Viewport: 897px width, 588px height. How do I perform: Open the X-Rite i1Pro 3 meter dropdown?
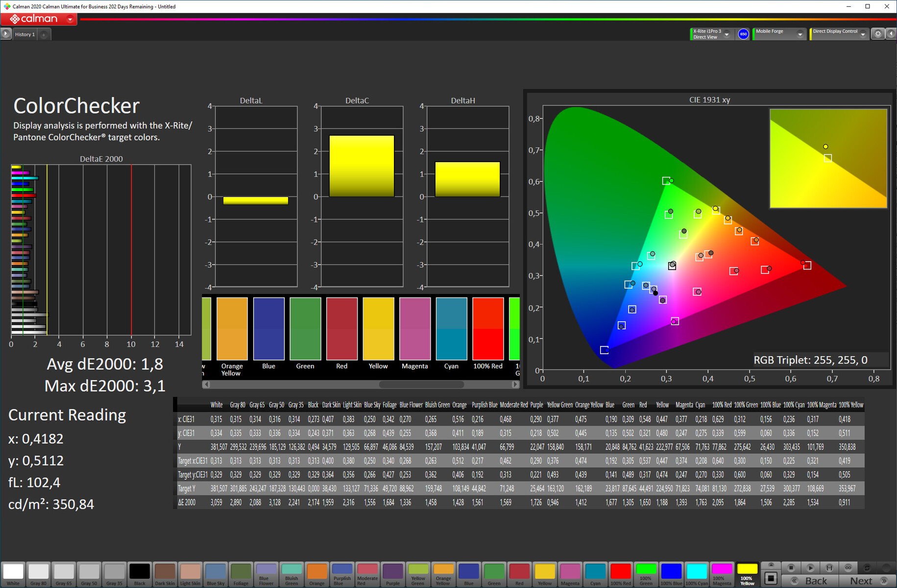coord(727,34)
